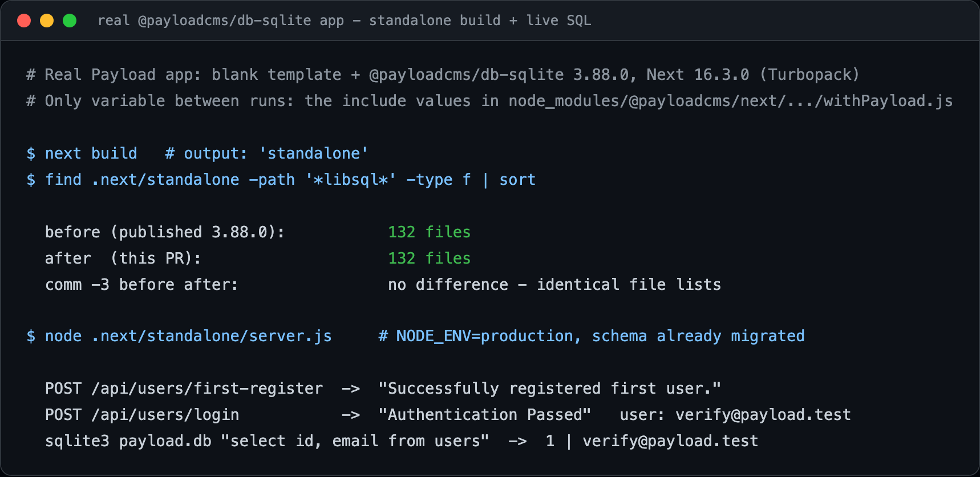Click the green '132 files' on after row
The width and height of the screenshot is (980, 477).
click(x=429, y=258)
